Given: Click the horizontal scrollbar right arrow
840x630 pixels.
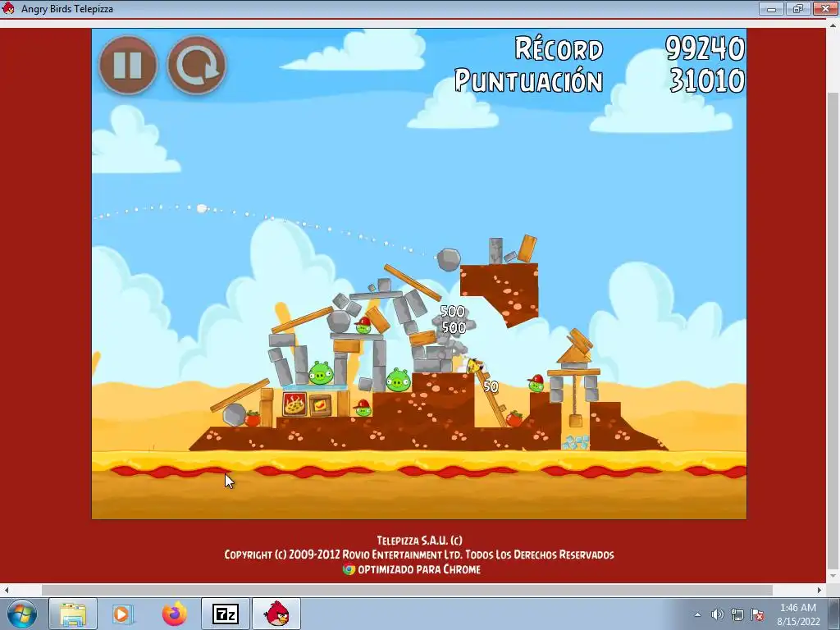Looking at the screenshot, I should coord(819,590).
